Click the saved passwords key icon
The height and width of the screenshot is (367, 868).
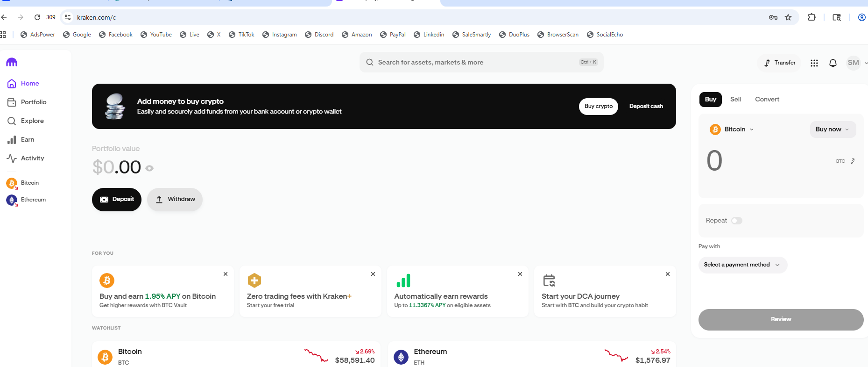tap(773, 17)
